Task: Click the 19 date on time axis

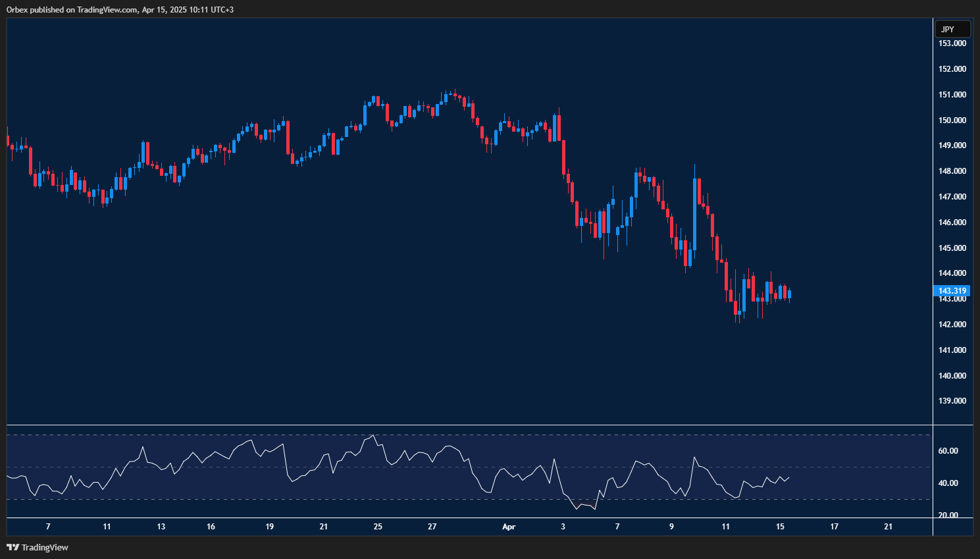Action: click(x=269, y=527)
